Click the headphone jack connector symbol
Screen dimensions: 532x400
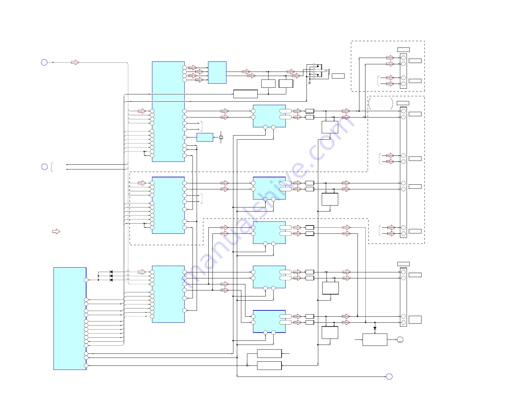pos(320,71)
